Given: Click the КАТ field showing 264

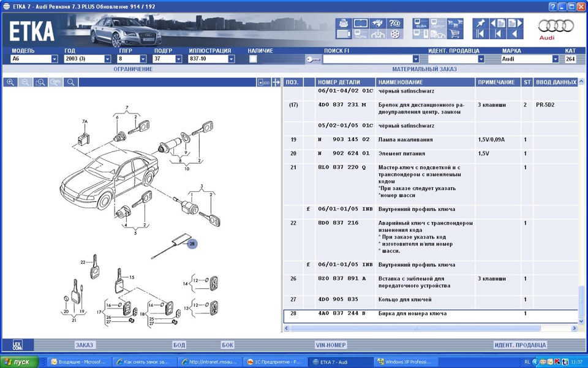Looking at the screenshot, I should (x=570, y=59).
